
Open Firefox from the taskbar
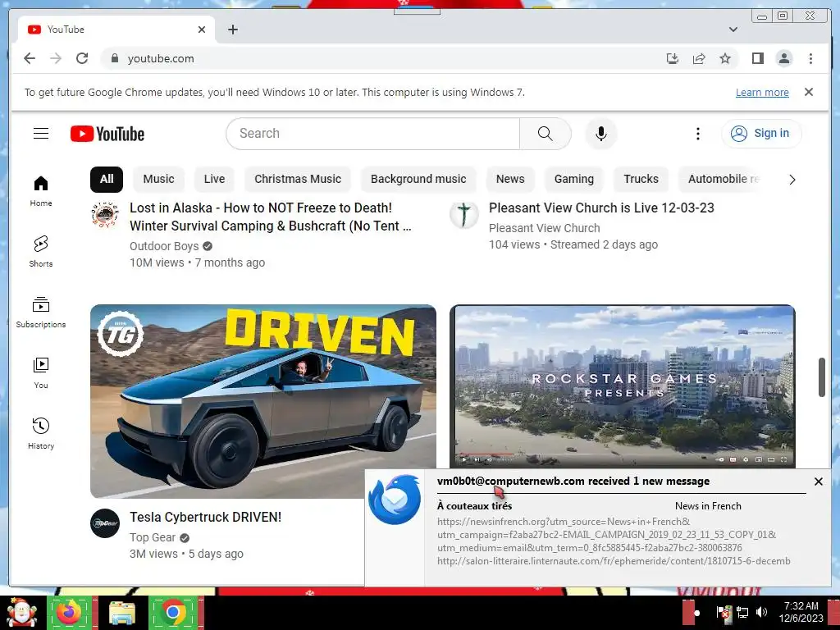pyautogui.click(x=69, y=612)
